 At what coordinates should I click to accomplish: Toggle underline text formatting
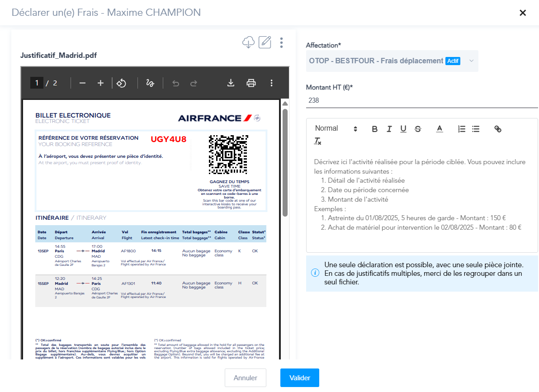coord(403,129)
